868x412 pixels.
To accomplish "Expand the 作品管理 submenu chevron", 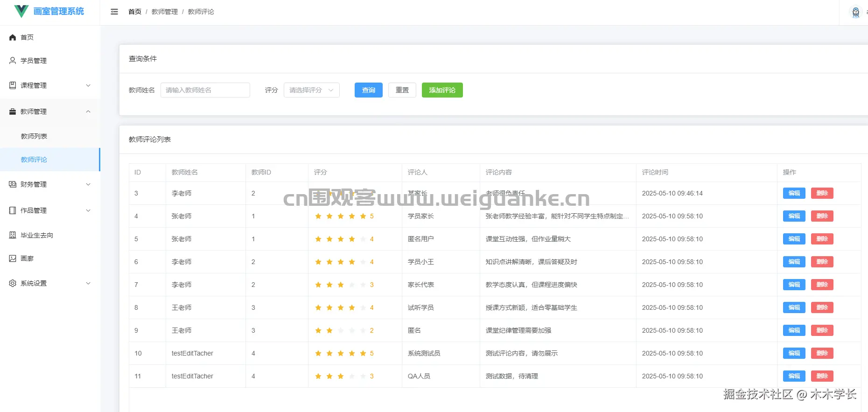I will pyautogui.click(x=88, y=210).
